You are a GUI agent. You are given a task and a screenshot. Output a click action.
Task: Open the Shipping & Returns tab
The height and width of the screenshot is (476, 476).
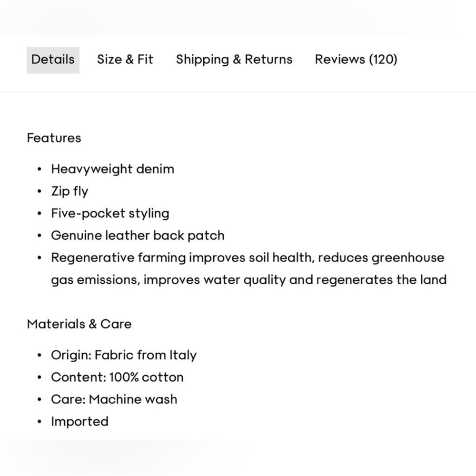click(x=234, y=59)
